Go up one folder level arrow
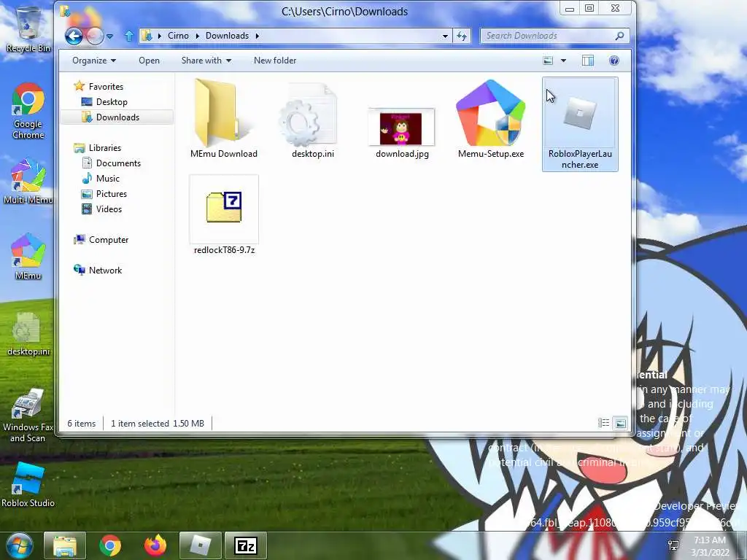The width and height of the screenshot is (747, 560). coord(128,36)
